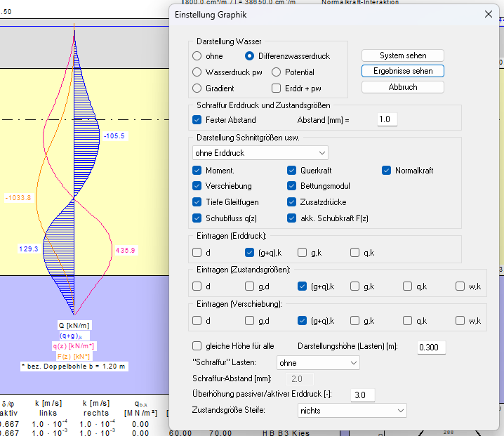
Task: Enable 'gleiche Höhe für alle' checkbox
Action: pos(197,346)
